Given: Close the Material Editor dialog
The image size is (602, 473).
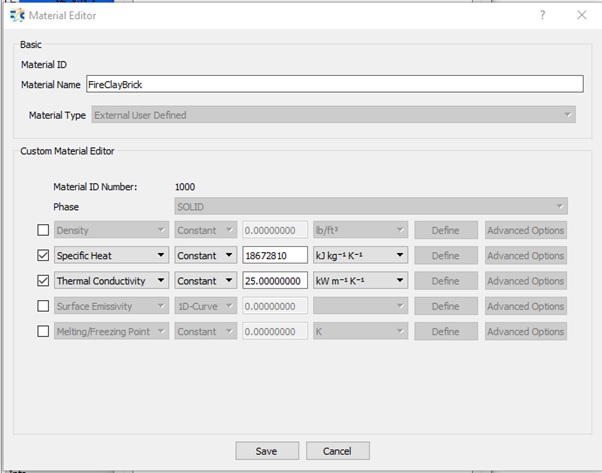Looking at the screenshot, I should pos(582,15).
